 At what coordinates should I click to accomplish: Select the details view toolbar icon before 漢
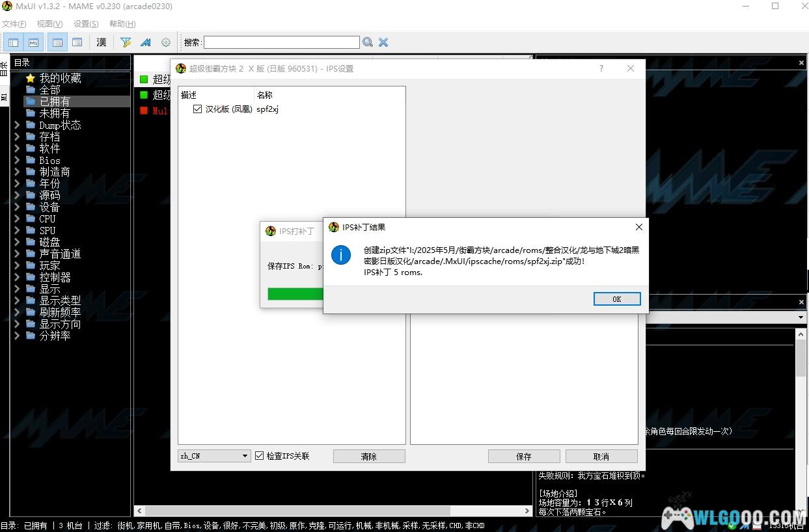[77, 42]
